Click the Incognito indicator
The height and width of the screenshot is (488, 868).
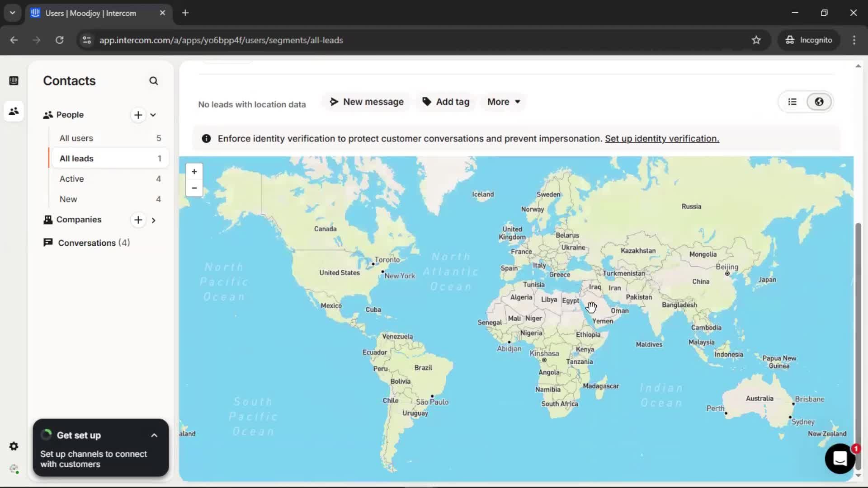(x=808, y=40)
